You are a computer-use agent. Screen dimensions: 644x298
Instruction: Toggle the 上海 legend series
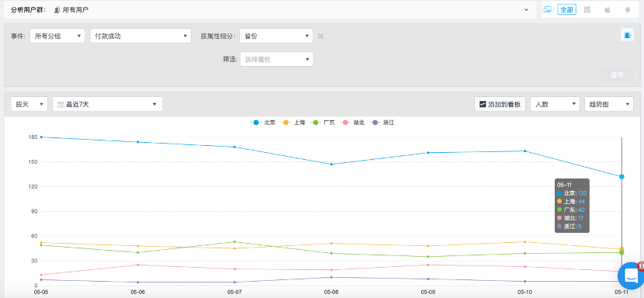coord(293,122)
